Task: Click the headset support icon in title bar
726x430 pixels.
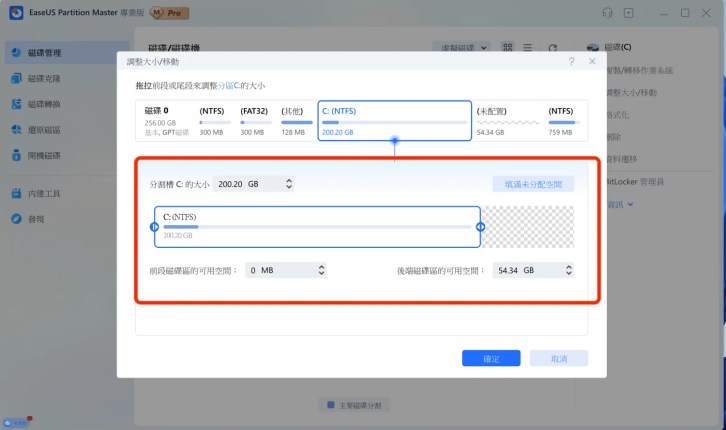Action: (607, 13)
